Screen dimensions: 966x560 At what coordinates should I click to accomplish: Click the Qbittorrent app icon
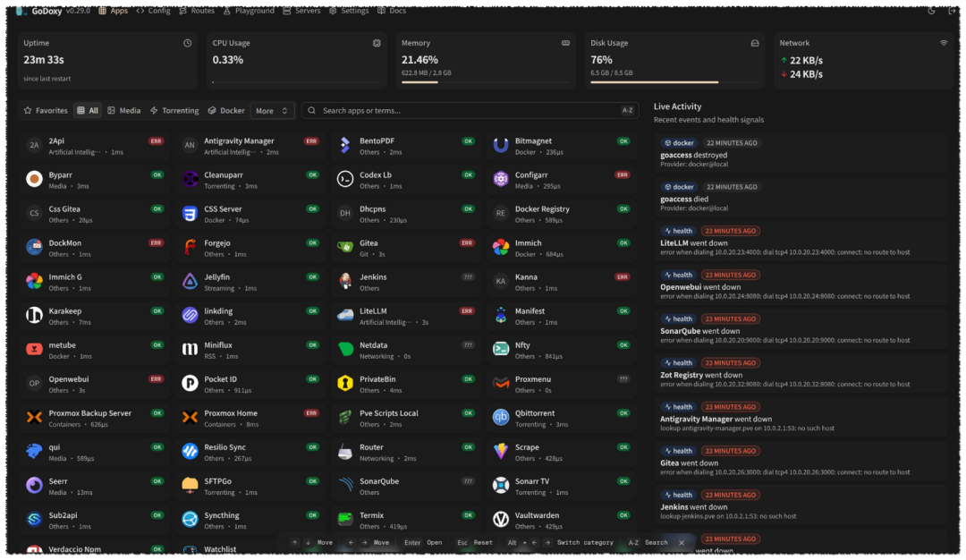click(501, 417)
